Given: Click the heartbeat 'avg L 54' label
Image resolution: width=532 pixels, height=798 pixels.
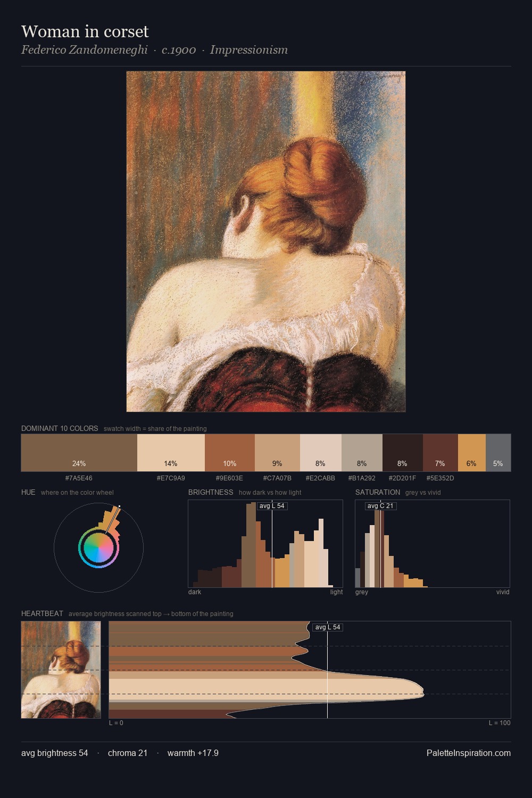Looking at the screenshot, I should pos(328,627).
